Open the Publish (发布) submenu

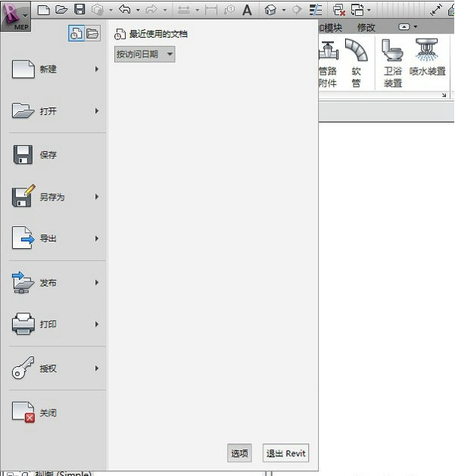pos(55,282)
